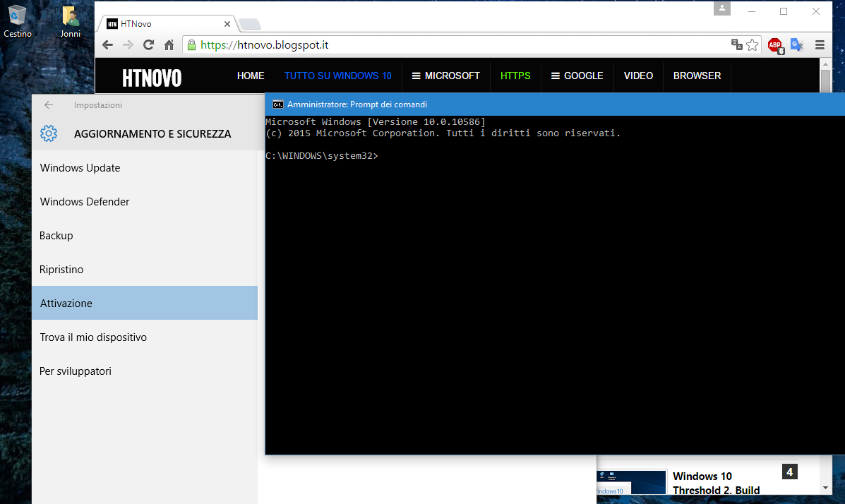Click the gear icon next to Aggiornamento e Sicurezza
Screen dimensions: 845x504
point(49,133)
